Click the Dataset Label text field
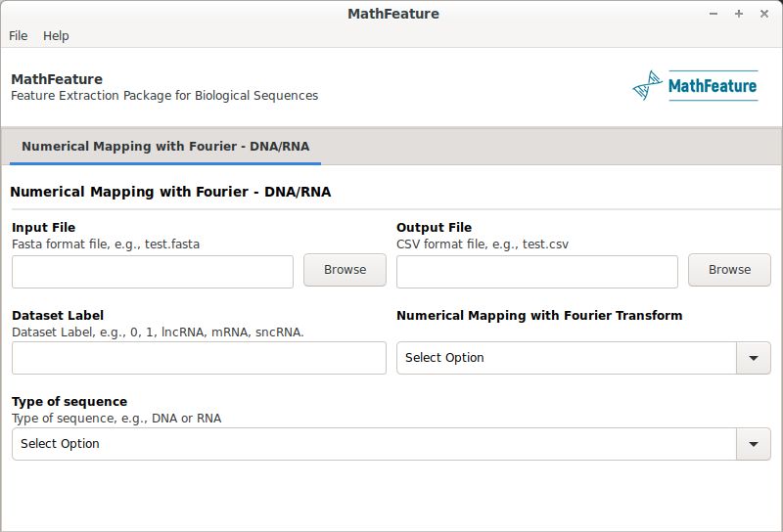The width and height of the screenshot is (783, 532). click(199, 358)
